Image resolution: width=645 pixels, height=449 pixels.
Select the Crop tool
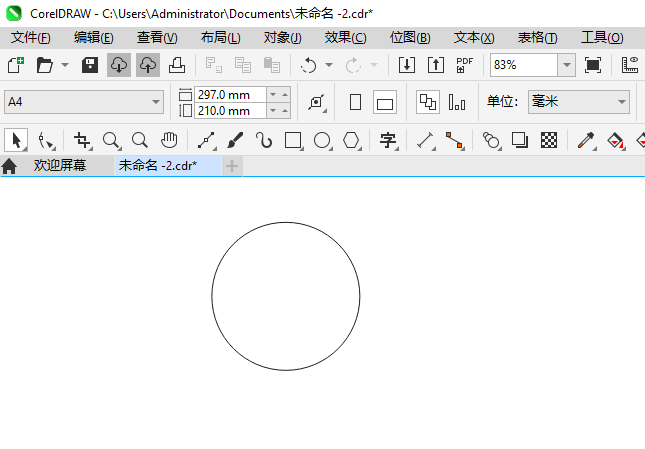coord(82,141)
